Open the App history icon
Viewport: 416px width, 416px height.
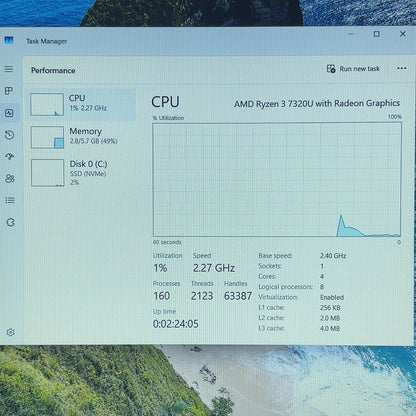pyautogui.click(x=9, y=135)
